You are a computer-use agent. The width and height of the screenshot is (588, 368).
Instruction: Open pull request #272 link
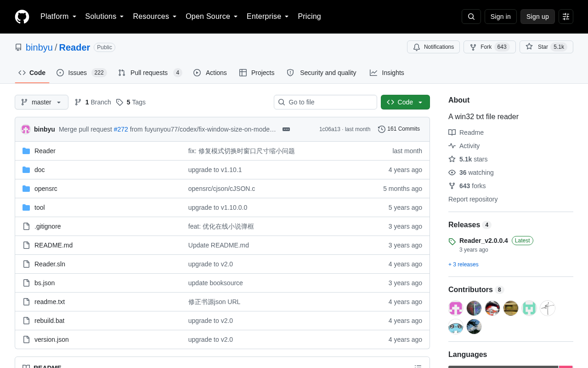coord(121,129)
